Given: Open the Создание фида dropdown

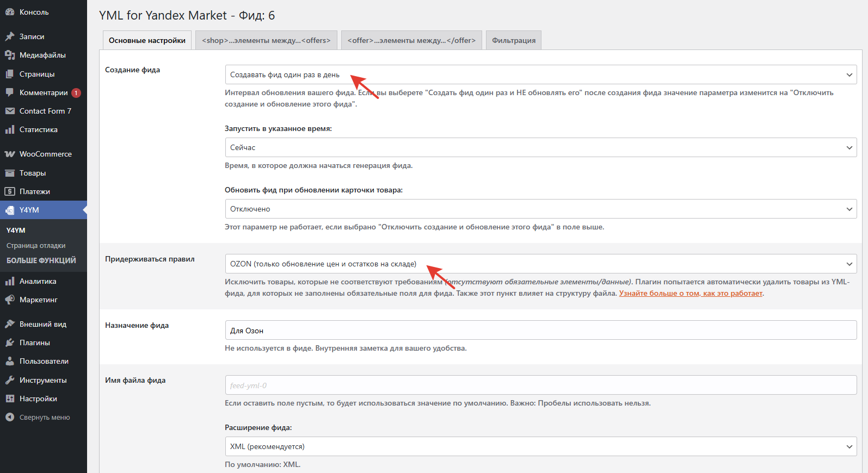Looking at the screenshot, I should pos(540,74).
